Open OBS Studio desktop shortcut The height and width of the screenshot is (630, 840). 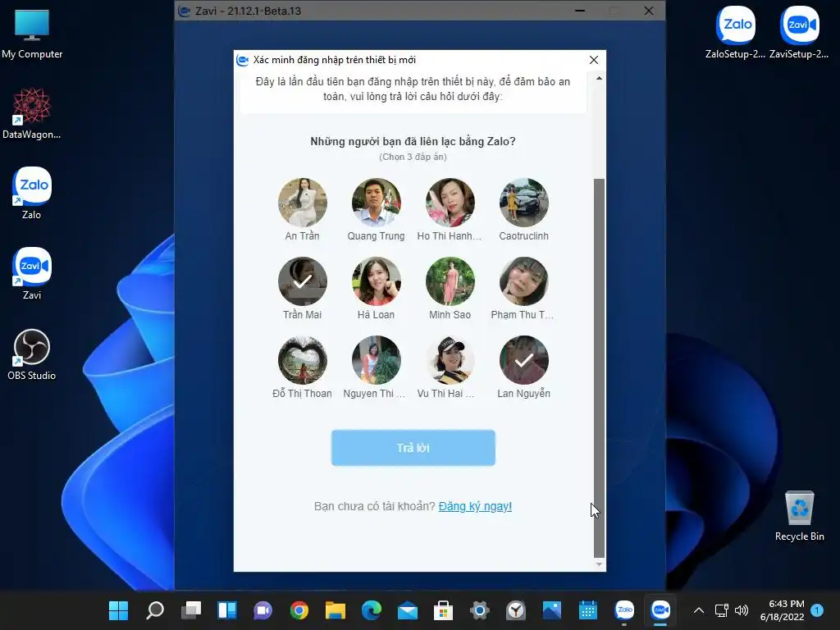click(32, 354)
